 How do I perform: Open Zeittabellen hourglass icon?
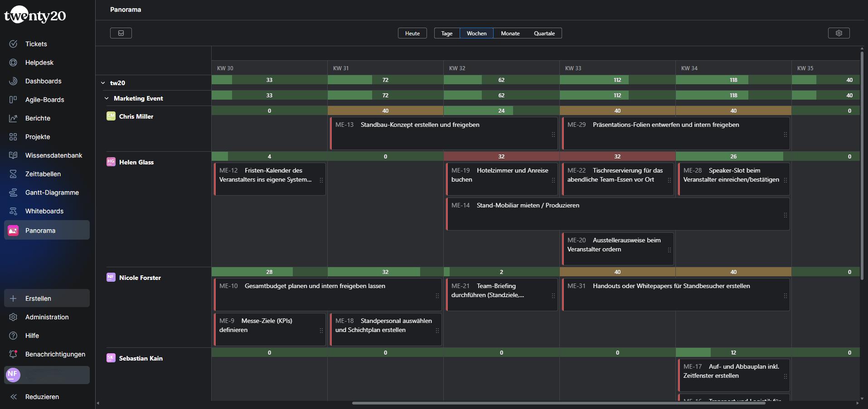[x=13, y=174]
